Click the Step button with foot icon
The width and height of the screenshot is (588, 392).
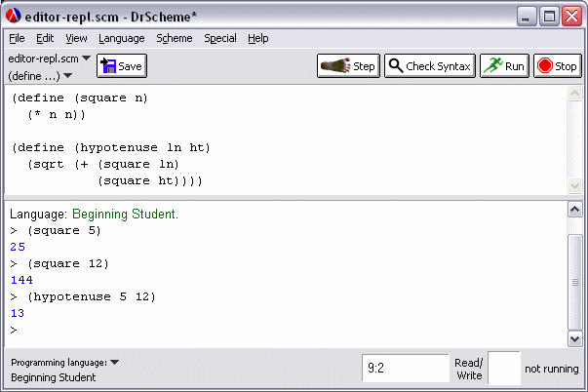[348, 66]
